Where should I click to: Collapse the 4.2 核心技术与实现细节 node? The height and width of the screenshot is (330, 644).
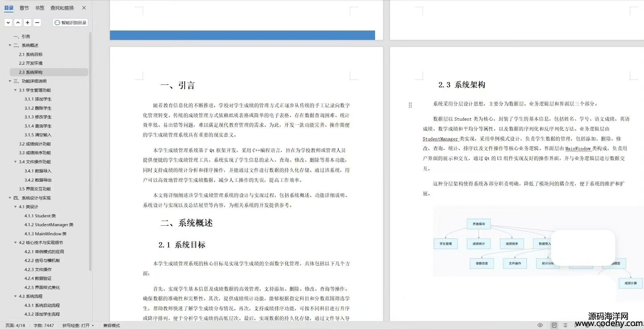(x=15, y=242)
